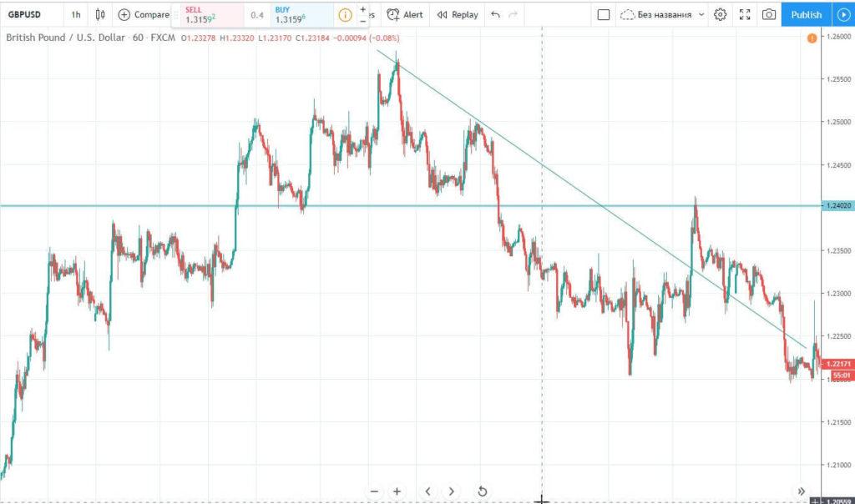
Task: Reset chart view with the circular arrow
Action: (x=482, y=491)
